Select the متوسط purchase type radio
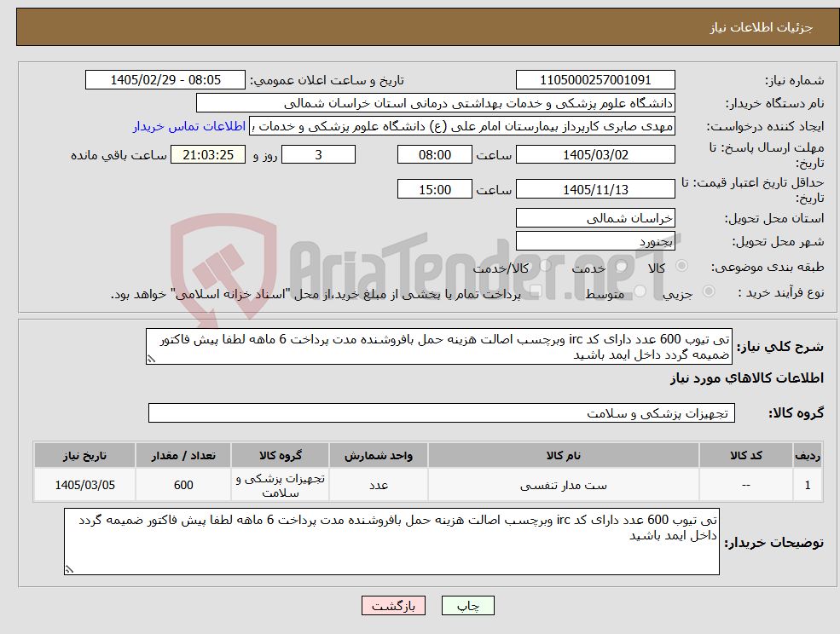840x634 pixels. pyautogui.click(x=640, y=291)
